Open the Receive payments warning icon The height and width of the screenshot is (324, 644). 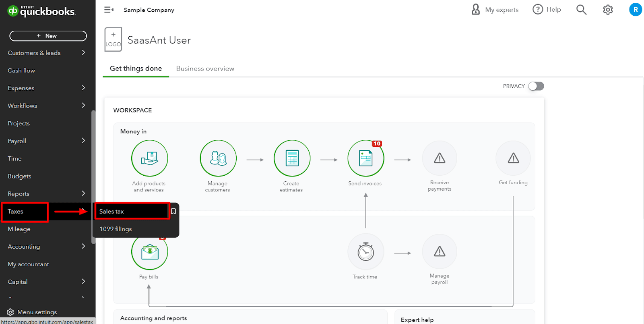click(440, 158)
